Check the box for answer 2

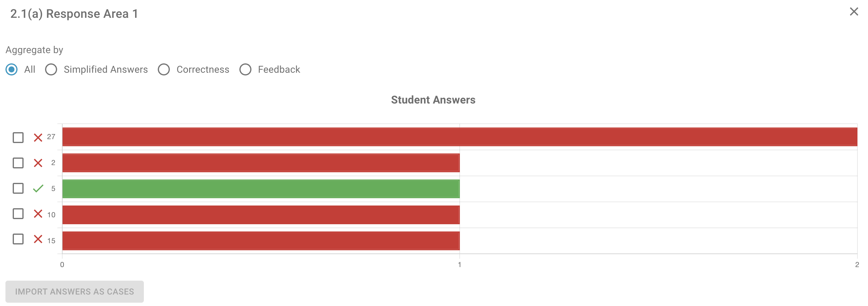coord(18,163)
